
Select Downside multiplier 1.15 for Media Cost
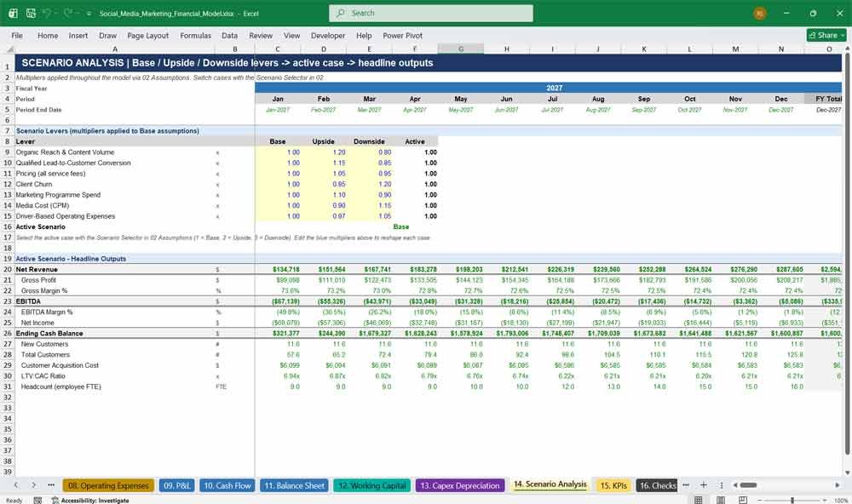click(x=369, y=205)
